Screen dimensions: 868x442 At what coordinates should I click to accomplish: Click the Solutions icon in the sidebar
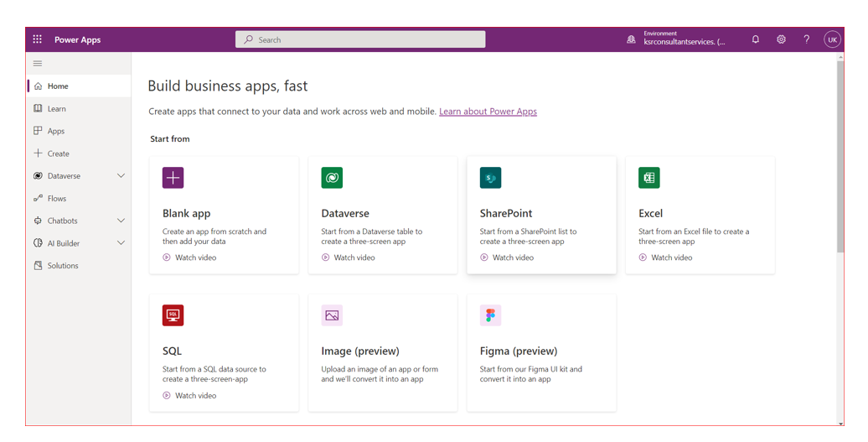[39, 265]
